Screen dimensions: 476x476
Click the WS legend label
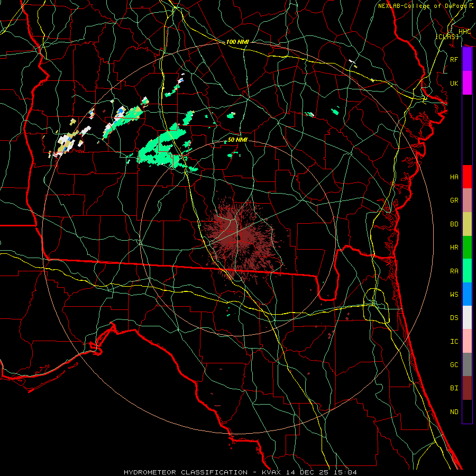click(x=454, y=295)
